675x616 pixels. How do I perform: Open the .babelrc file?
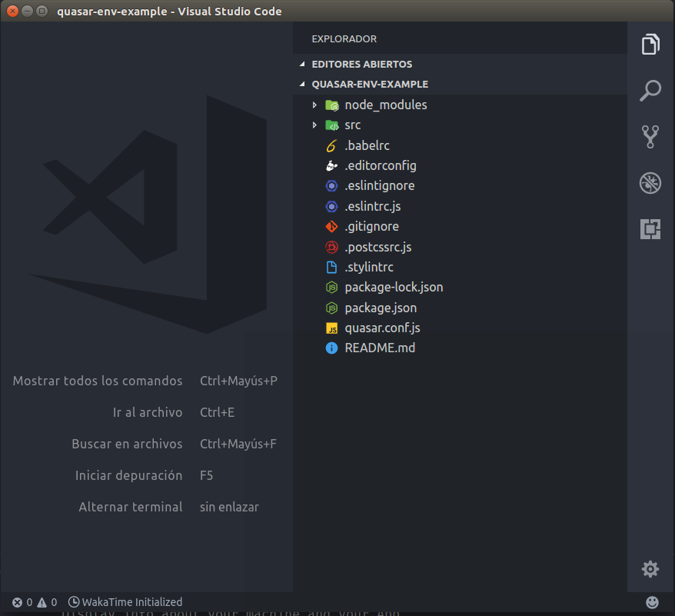pos(367,146)
